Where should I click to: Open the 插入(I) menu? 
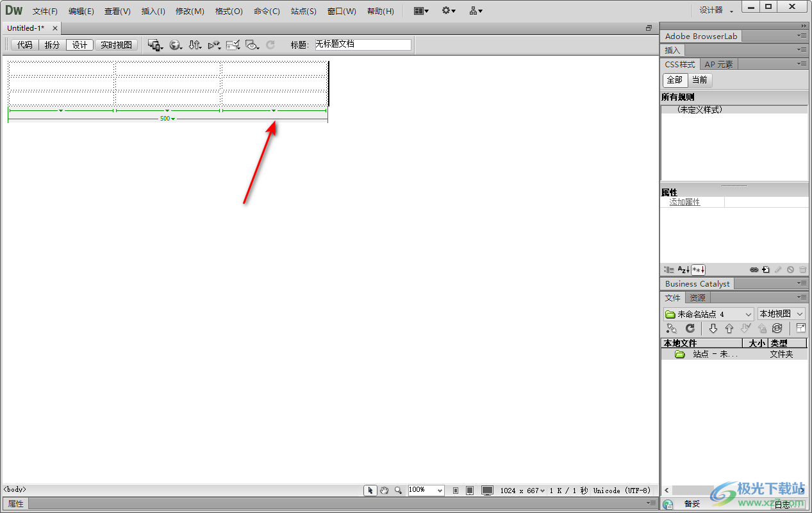click(153, 11)
